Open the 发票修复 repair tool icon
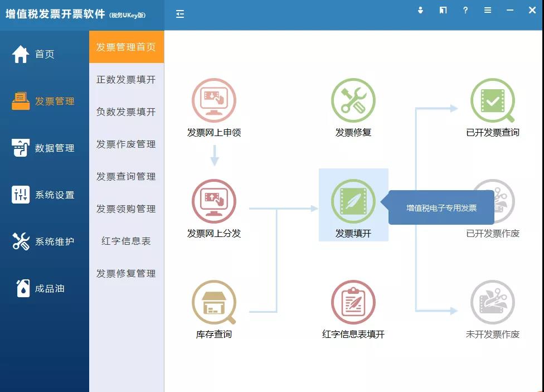Viewport: 544px width, 392px height. pos(353,100)
